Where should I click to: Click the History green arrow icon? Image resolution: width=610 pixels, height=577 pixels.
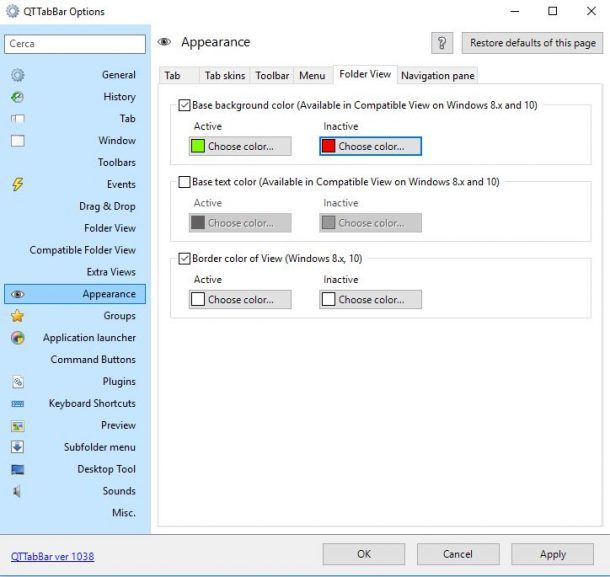pos(18,97)
